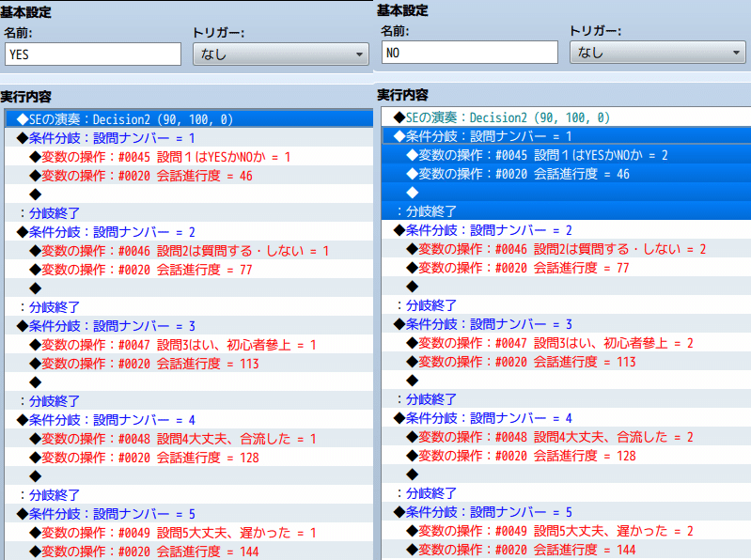The height and width of the screenshot is (560, 751).
Task: Select 分岐終了 after 会話進行度 = 46 in YES panel
Action: [x=189, y=213]
